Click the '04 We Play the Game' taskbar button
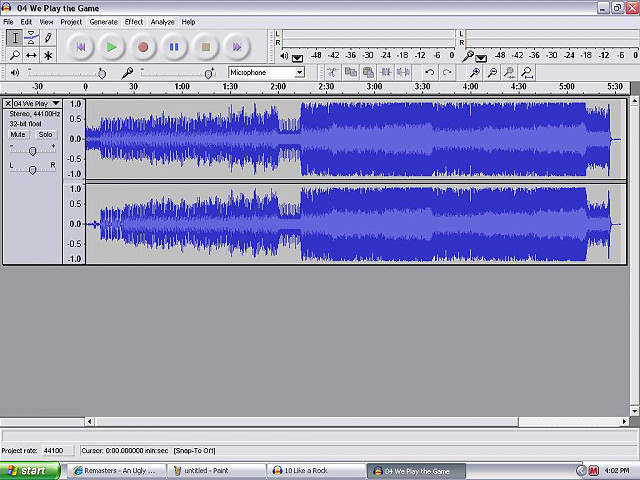 pos(416,471)
